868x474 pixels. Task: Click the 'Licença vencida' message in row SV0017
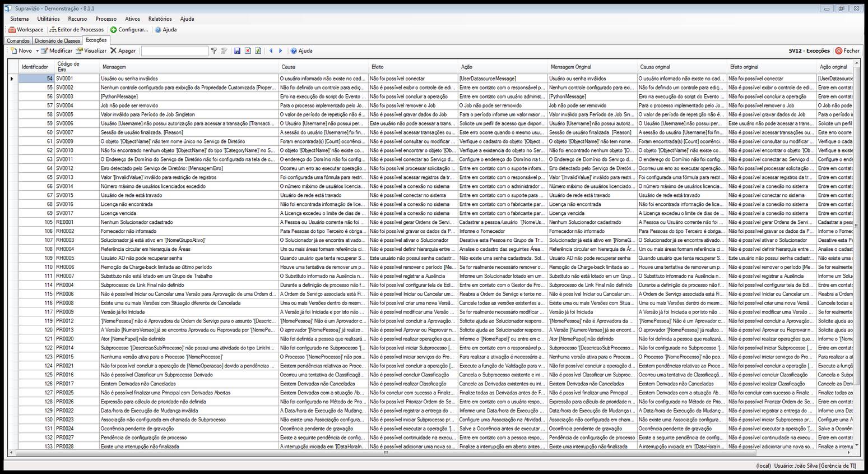point(189,213)
